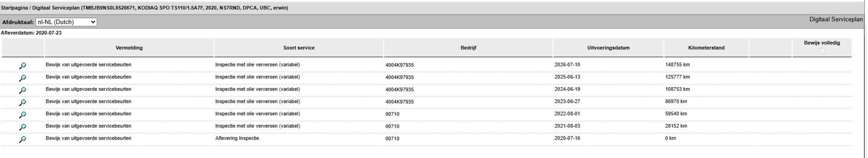View details of the 2024-06-19 service record
The width and height of the screenshot is (868, 158).
click(23, 90)
